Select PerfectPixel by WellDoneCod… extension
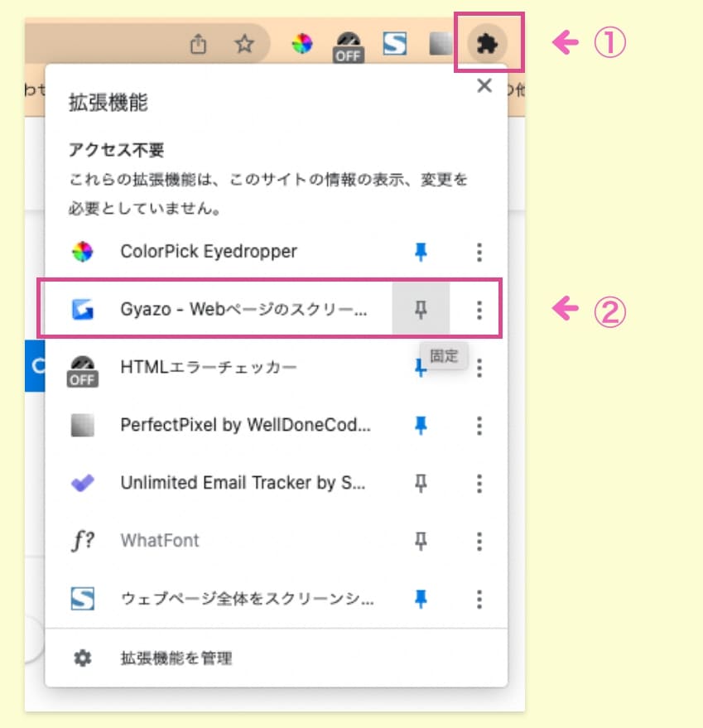This screenshot has height=728, width=703. click(246, 425)
